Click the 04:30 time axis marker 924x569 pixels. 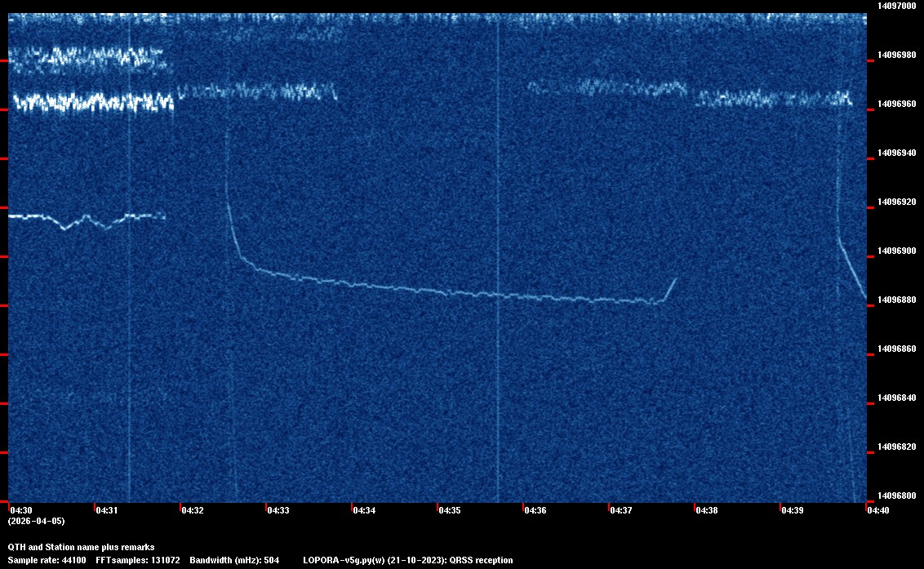point(21,510)
